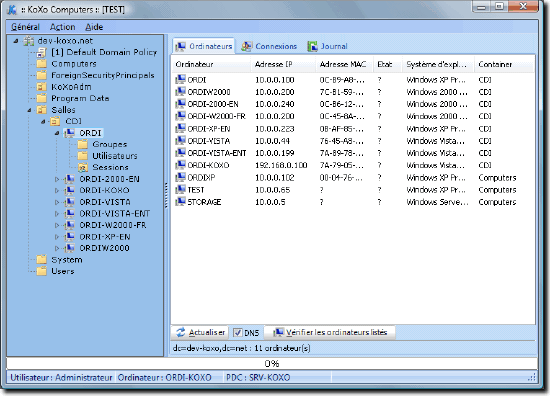
Task: Click computer icon in ORDIW2000 list row
Action: pyautogui.click(x=180, y=92)
